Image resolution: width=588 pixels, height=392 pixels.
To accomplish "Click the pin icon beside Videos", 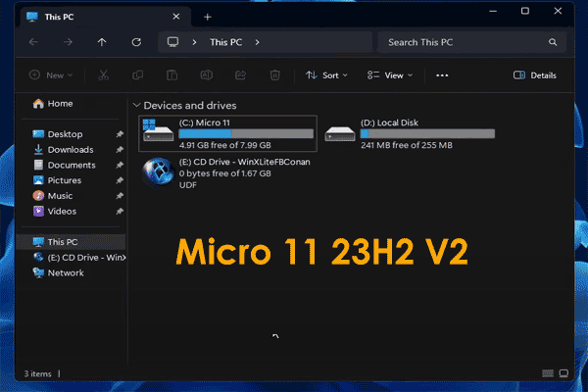I will coord(120,212).
